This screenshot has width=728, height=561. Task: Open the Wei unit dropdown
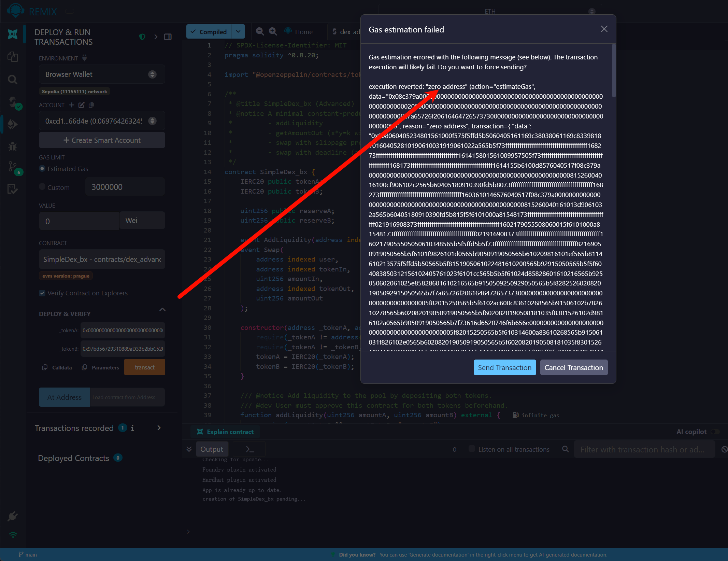(x=142, y=221)
